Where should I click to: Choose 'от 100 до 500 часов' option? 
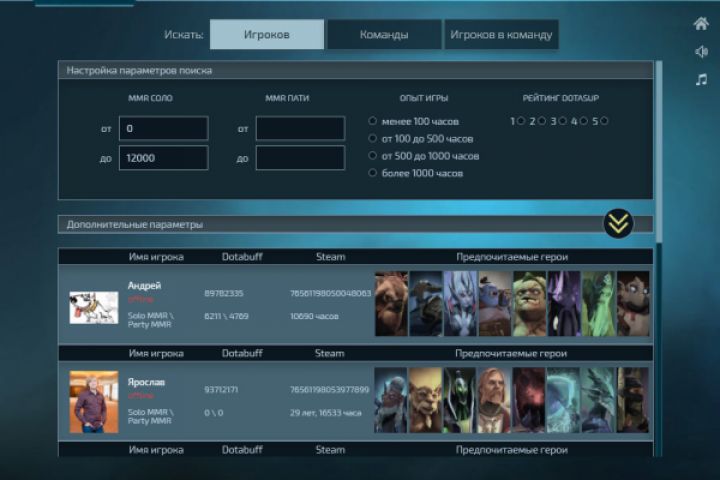[372, 138]
